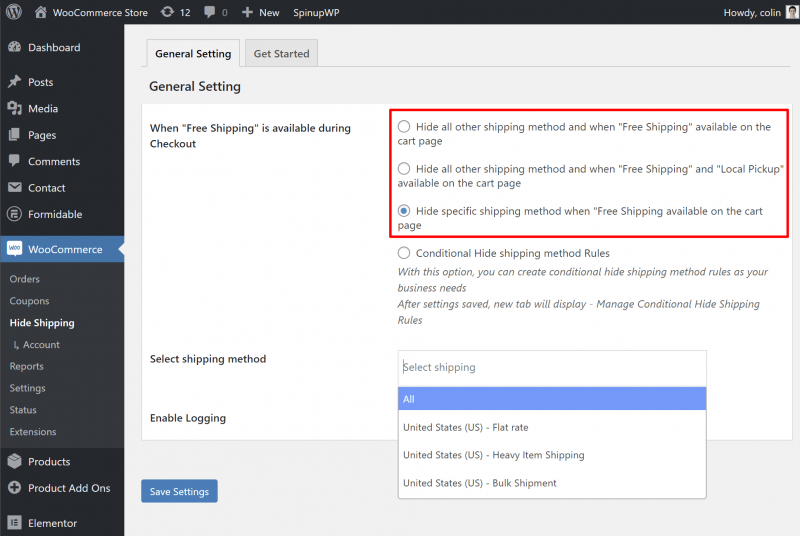Image resolution: width=800 pixels, height=536 pixels.
Task: Choose United States (US) - Bulk Shipment option
Action: [x=552, y=483]
